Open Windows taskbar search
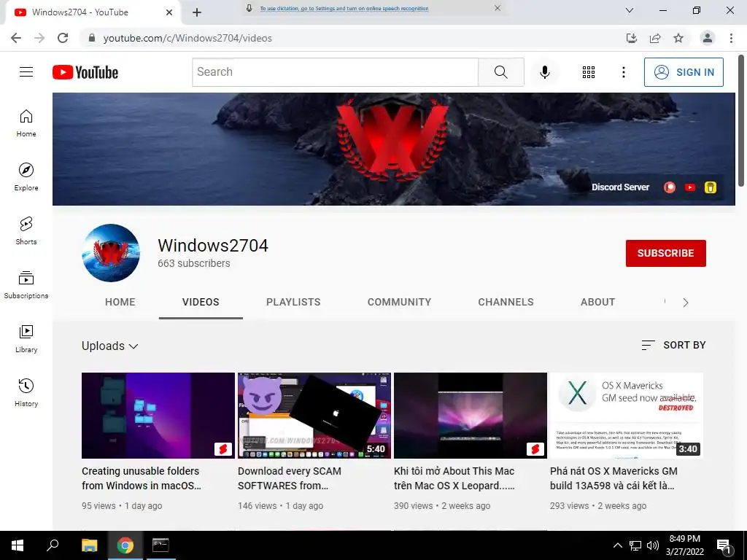This screenshot has width=747, height=560. pos(53,545)
